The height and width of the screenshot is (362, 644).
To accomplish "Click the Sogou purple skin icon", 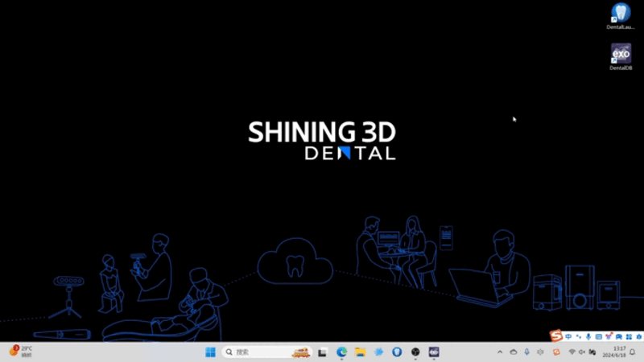I will click(609, 336).
